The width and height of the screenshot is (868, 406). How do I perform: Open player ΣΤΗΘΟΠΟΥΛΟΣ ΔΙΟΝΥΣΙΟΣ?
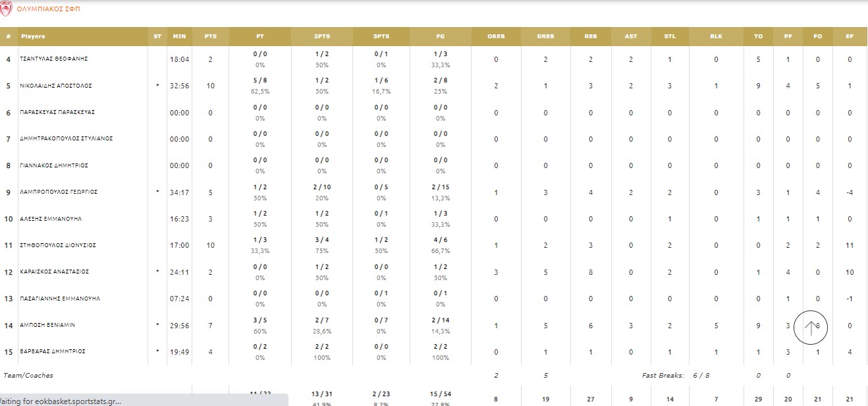[x=58, y=245]
